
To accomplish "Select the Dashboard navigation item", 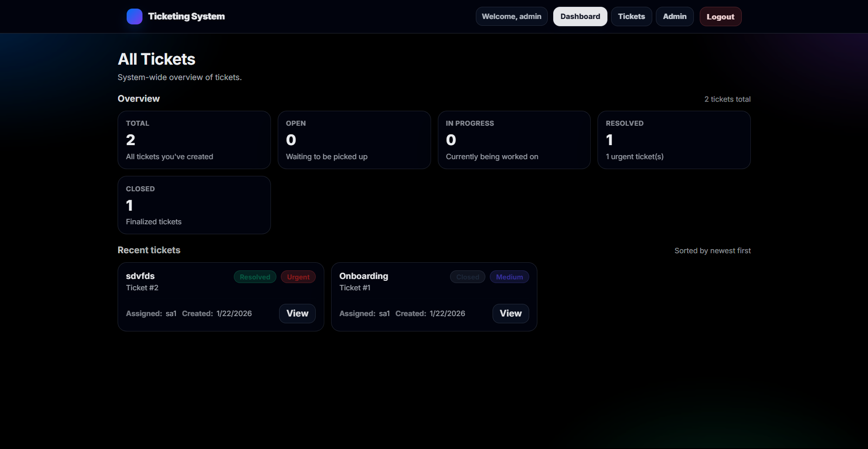I will point(580,16).
